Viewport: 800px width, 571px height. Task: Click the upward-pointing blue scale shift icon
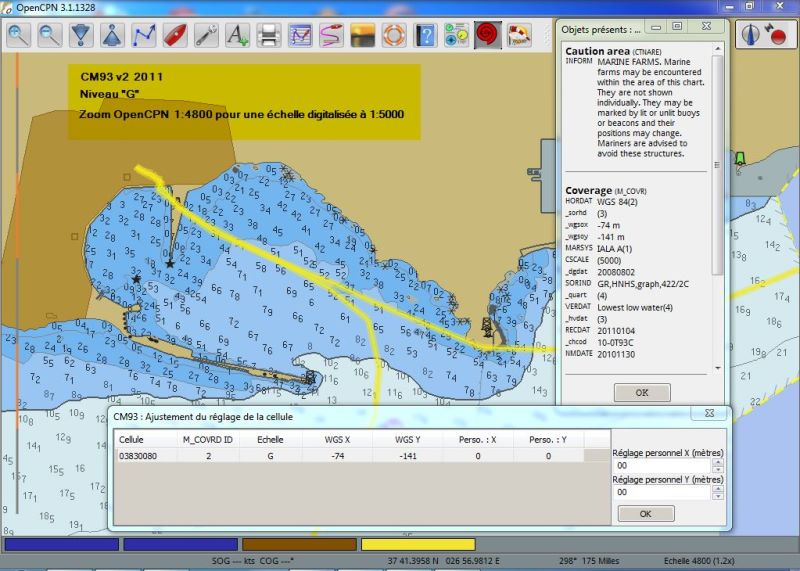112,35
